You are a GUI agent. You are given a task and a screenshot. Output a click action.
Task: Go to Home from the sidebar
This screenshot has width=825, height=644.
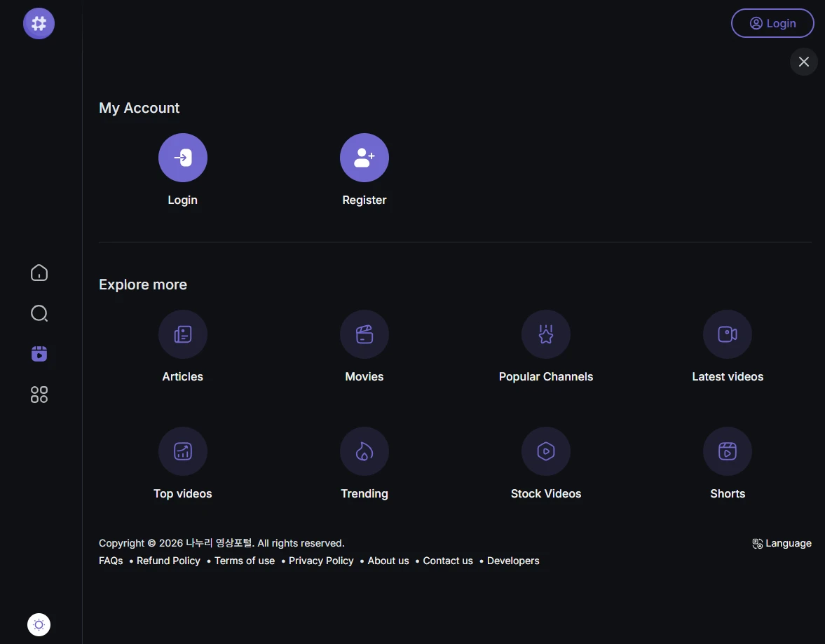(39, 273)
